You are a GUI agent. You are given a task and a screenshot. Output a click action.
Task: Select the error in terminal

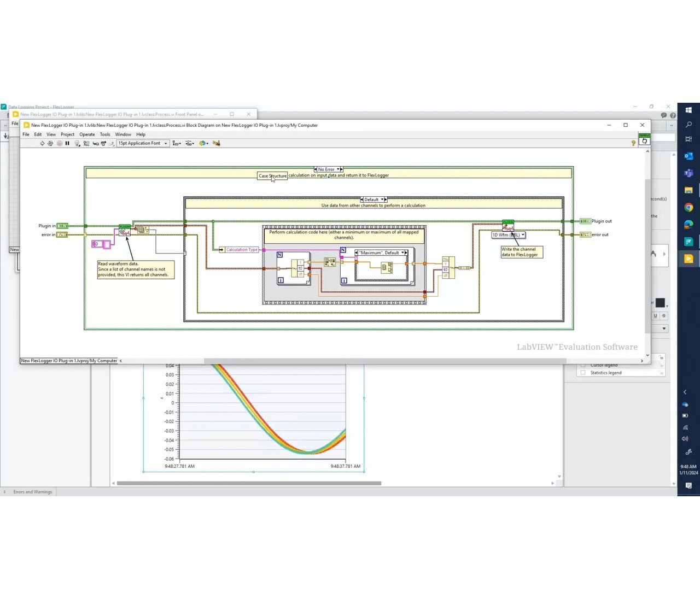coord(62,234)
